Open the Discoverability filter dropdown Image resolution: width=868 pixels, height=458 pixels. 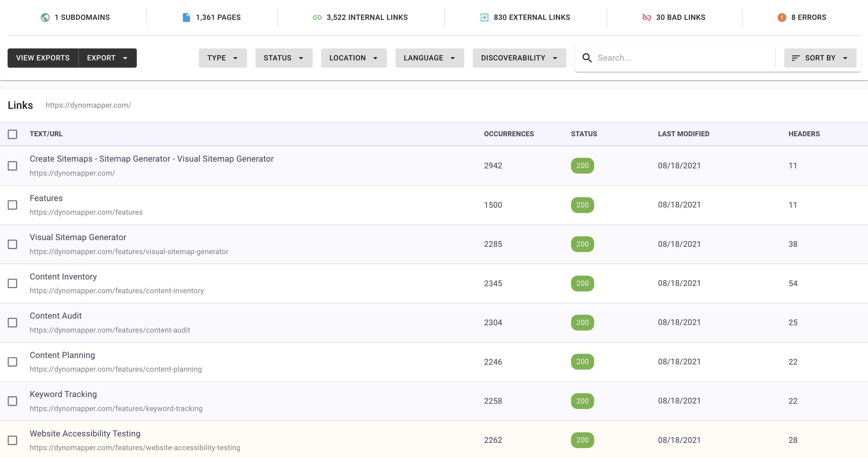(519, 58)
